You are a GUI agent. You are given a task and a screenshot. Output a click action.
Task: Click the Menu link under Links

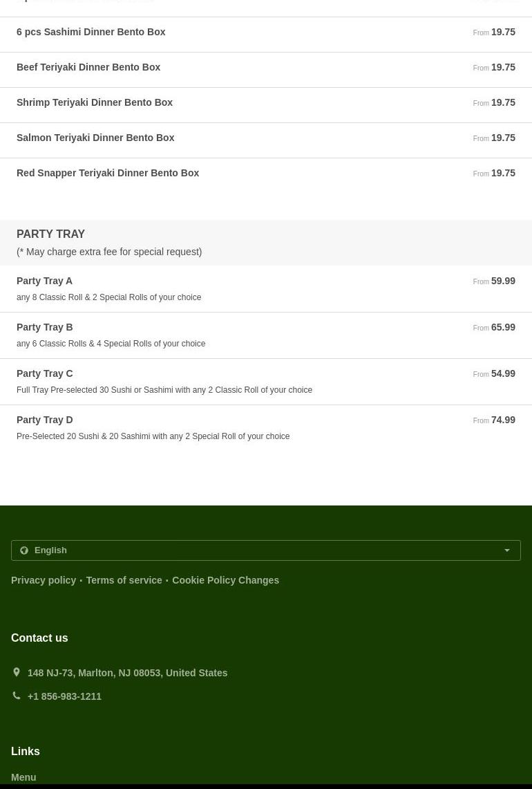[x=23, y=777]
